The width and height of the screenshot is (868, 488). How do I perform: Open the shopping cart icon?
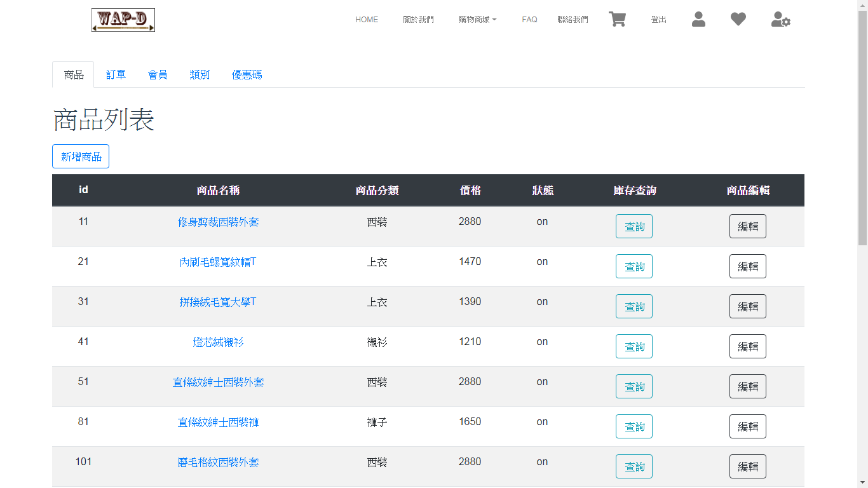click(617, 19)
